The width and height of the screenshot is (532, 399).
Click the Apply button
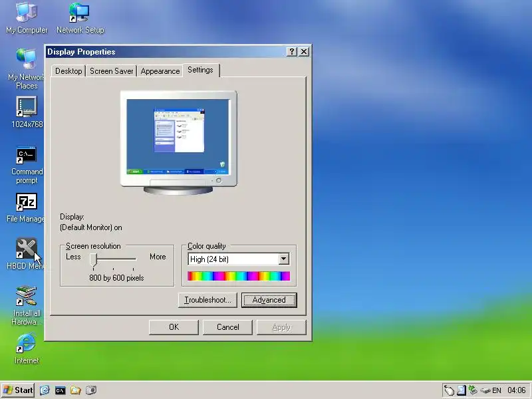coord(281,327)
